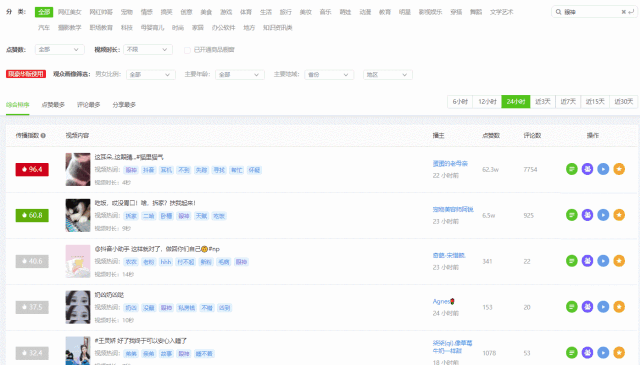Open the 地区 dropdown
This screenshot has width=640, height=365.
click(388, 75)
